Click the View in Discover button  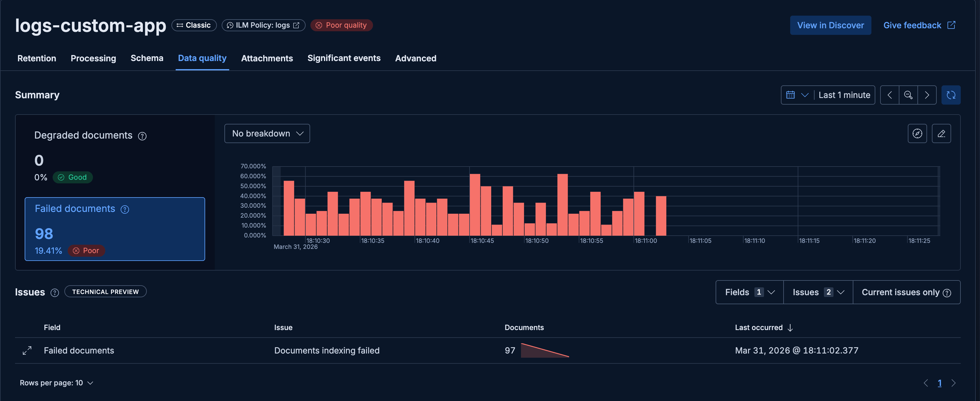[x=830, y=25]
